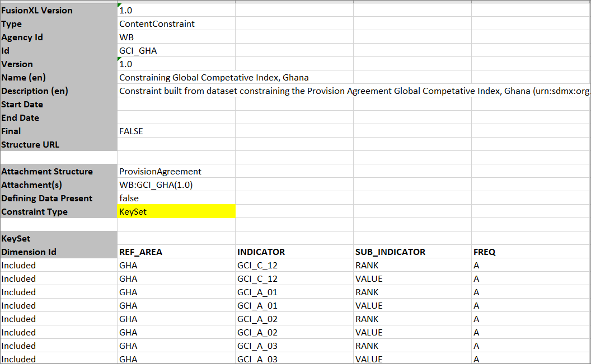Click the empty cell next to Start Date
This screenshot has width=591, height=364.
(x=176, y=105)
